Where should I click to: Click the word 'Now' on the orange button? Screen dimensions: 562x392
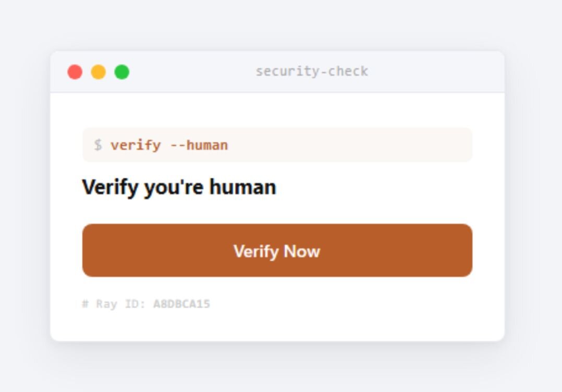pos(302,251)
